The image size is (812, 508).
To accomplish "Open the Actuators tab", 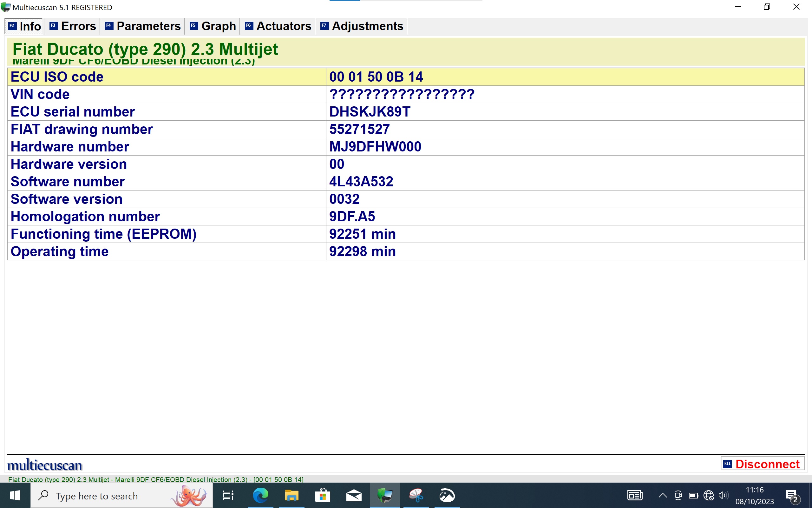I will click(278, 26).
